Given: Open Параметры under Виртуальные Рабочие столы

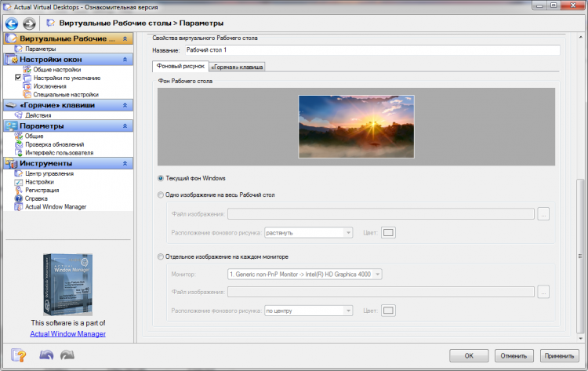Looking at the screenshot, I should [41, 49].
